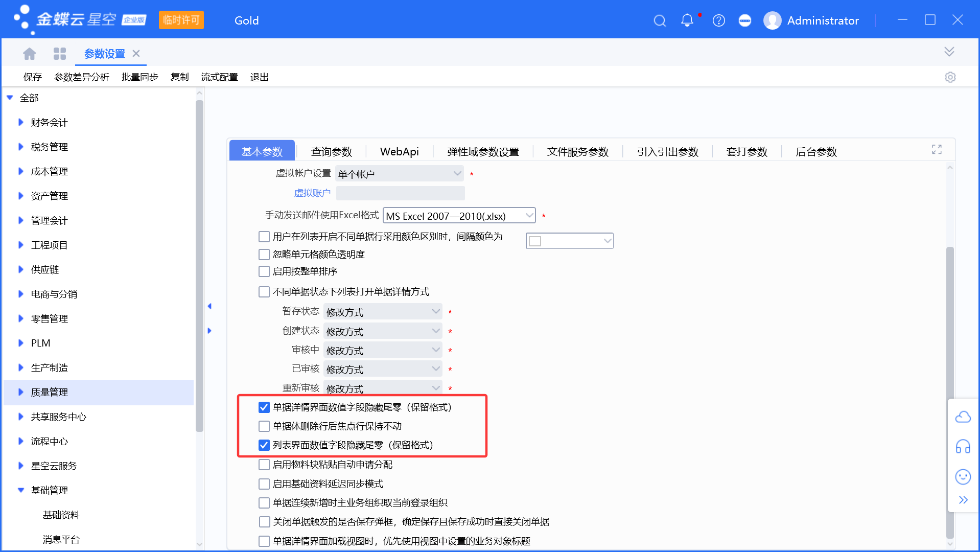This screenshot has width=980, height=552.
Task: Open the app grid icon next to home
Action: (60, 53)
